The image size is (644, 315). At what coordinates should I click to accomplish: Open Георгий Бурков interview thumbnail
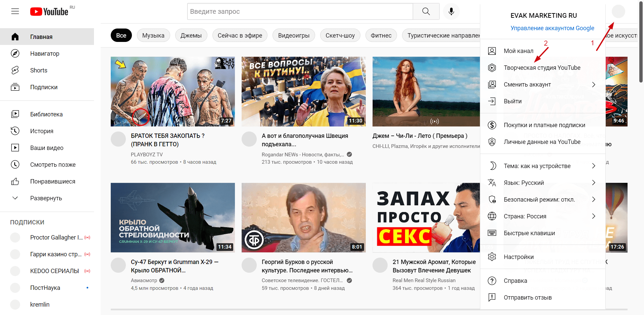[304, 218]
